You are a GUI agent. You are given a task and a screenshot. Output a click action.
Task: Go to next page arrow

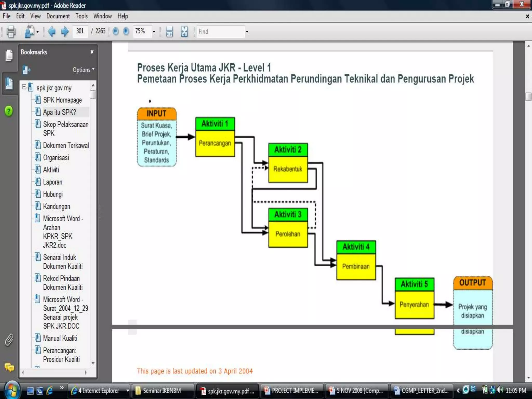[65, 32]
